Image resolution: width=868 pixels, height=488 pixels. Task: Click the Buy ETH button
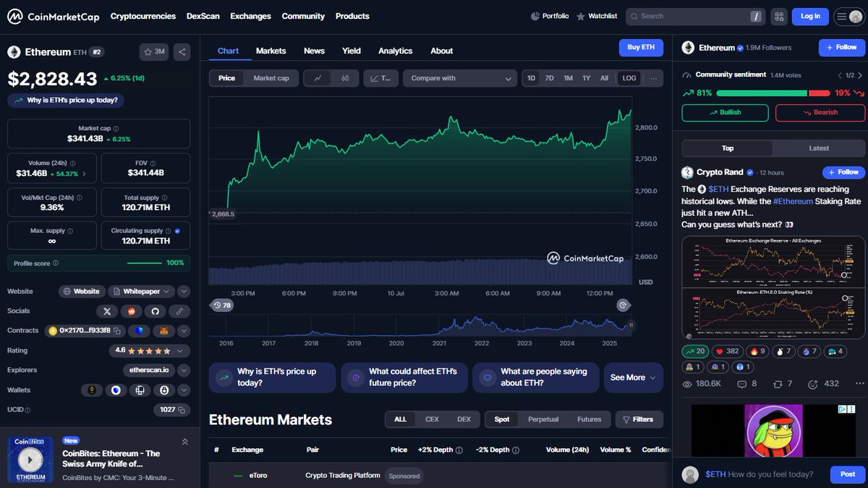tap(641, 48)
